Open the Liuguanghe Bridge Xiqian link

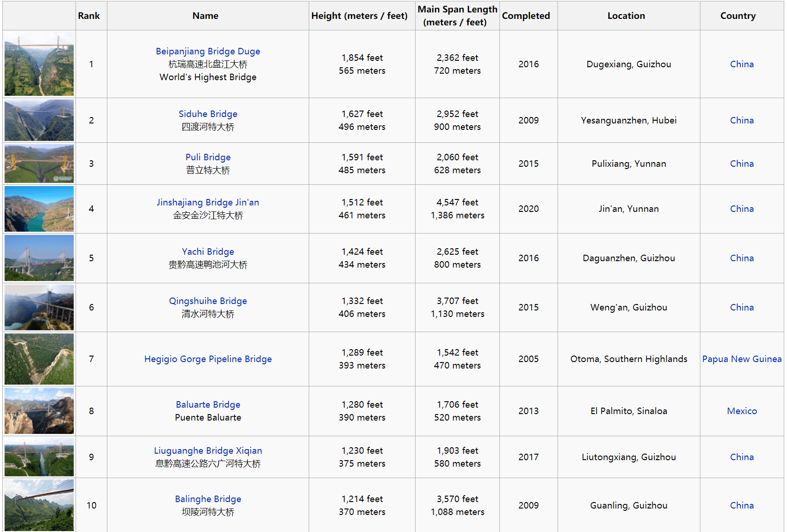coord(208,450)
